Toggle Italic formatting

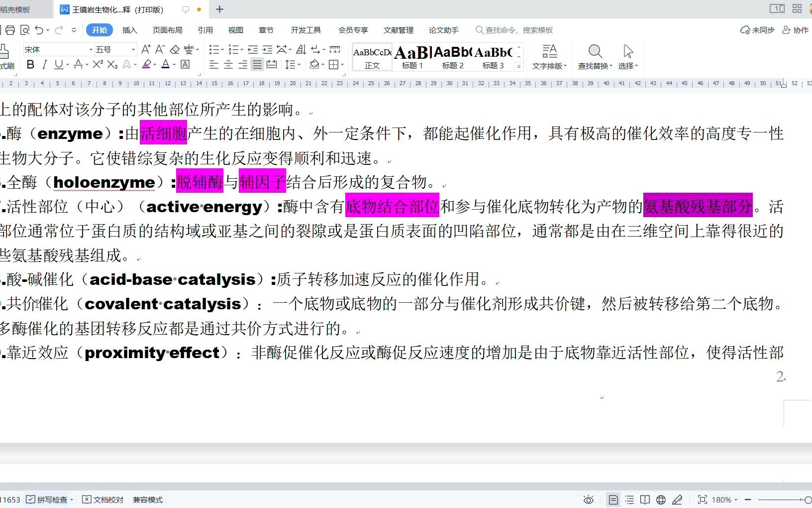[44, 64]
